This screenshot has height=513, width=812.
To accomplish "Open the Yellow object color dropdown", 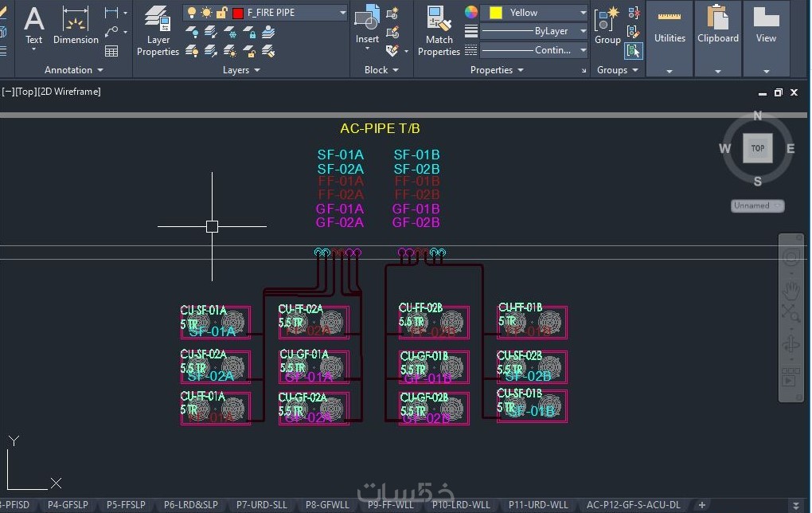I will tap(583, 13).
